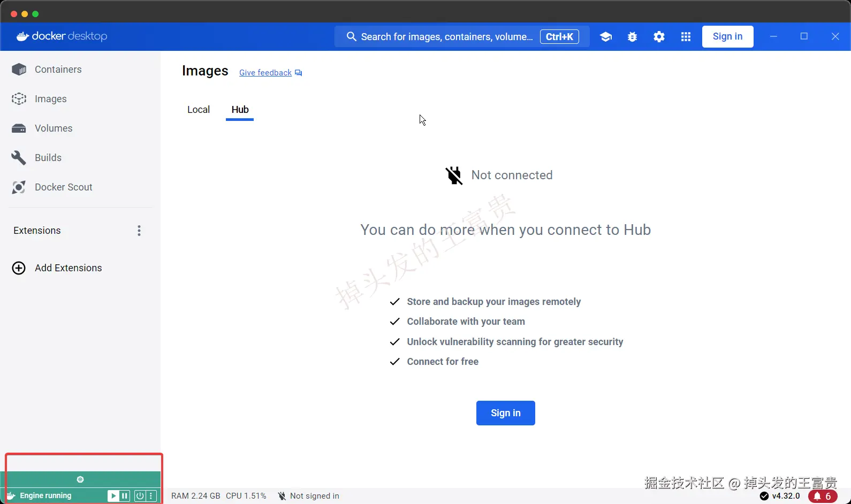The image size is (851, 504).
Task: Click the Add Extensions plus icon
Action: 19,268
